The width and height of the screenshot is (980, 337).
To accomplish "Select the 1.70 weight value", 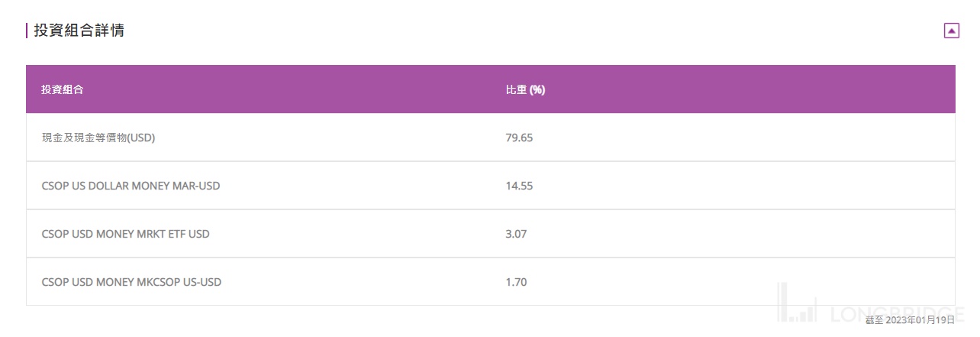I will (x=516, y=282).
